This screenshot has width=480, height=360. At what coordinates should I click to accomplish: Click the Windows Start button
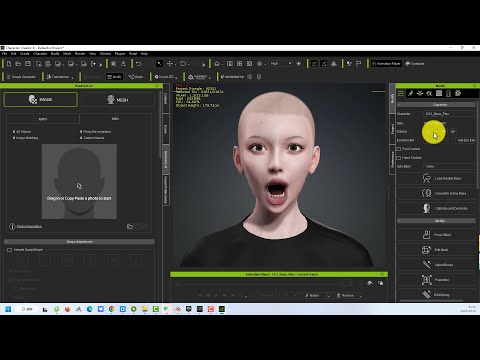pos(8,309)
